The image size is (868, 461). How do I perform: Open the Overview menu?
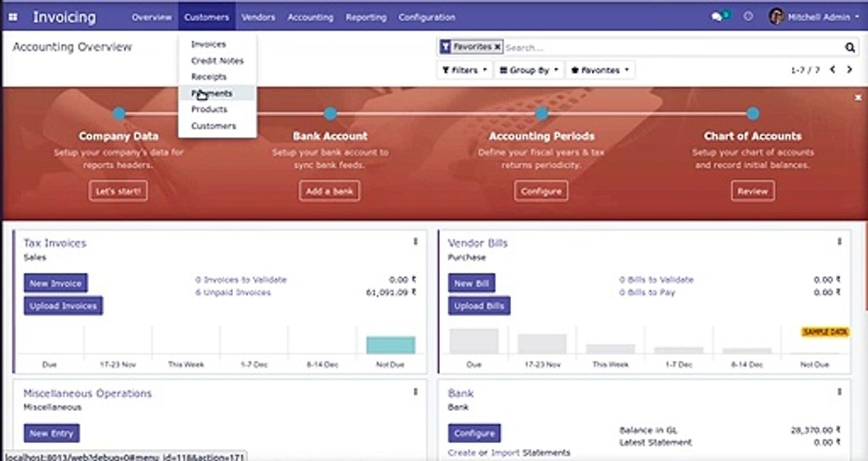152,17
